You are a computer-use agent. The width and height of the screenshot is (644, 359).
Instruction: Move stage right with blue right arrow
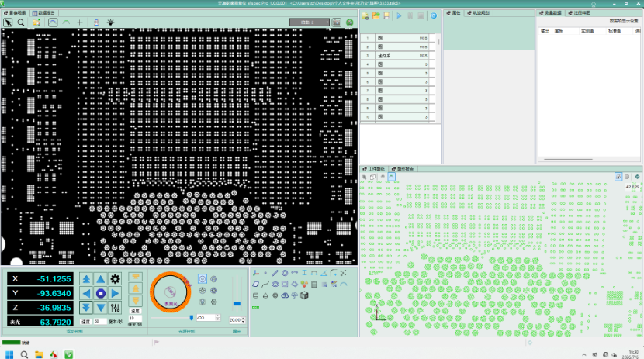[x=116, y=294]
